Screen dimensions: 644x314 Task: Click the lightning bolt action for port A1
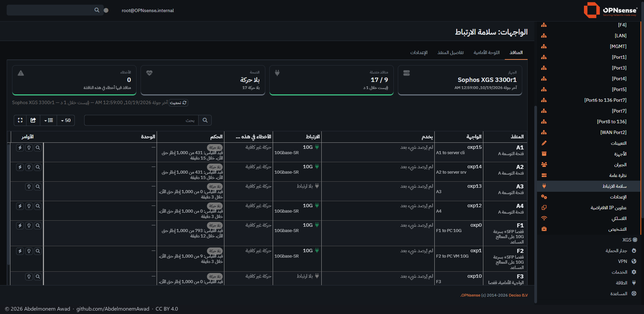coord(20,148)
